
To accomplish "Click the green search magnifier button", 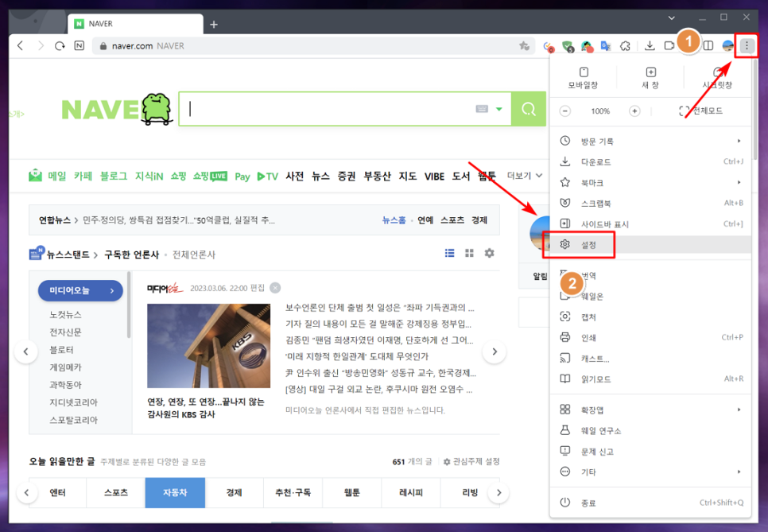I will [529, 109].
